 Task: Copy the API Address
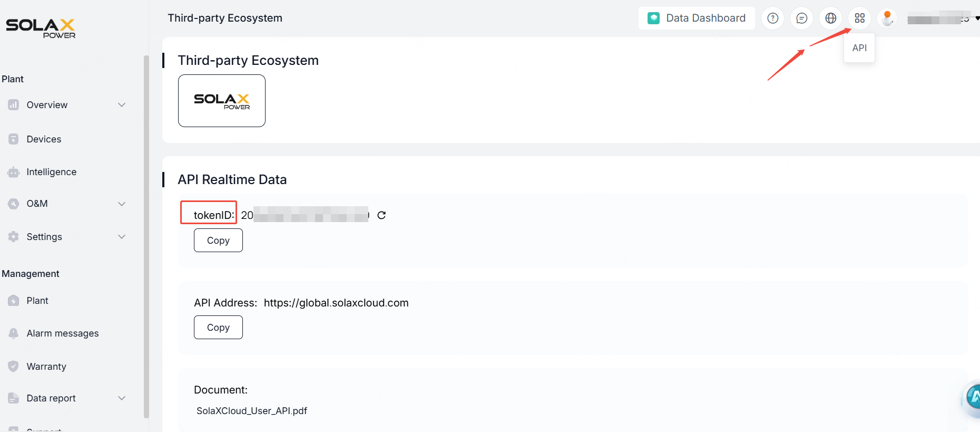click(218, 328)
